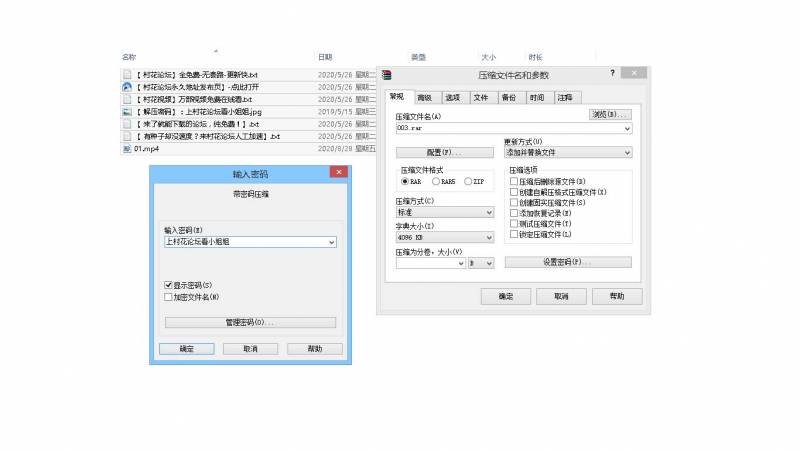Click the text file icon for 人工加速 file
Screen dimensions: 800x450
[127, 136]
